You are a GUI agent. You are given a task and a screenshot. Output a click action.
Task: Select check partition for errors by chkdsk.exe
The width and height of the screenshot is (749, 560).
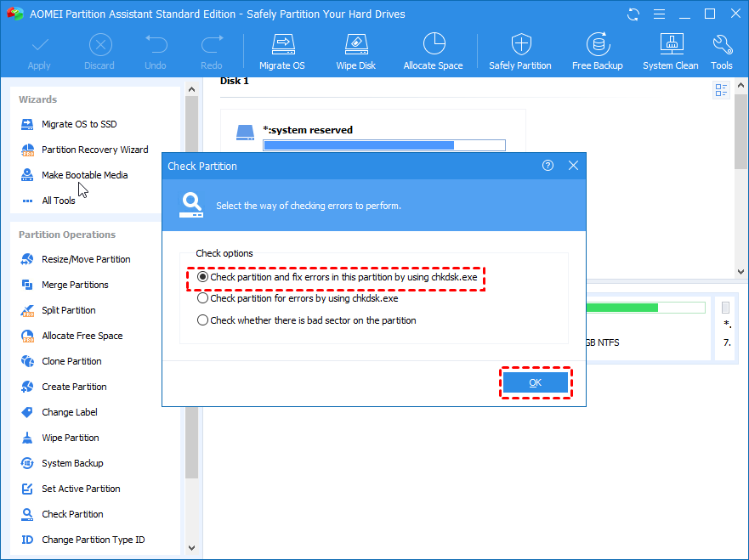click(x=298, y=299)
